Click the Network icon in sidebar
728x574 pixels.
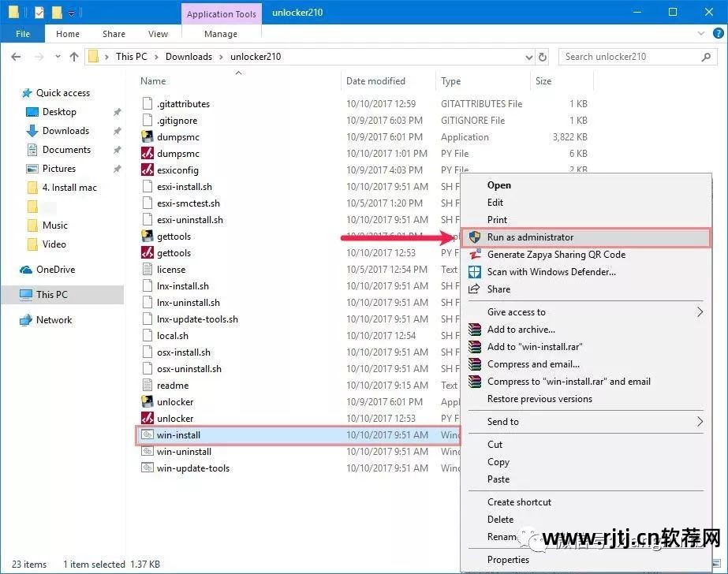tap(25, 320)
